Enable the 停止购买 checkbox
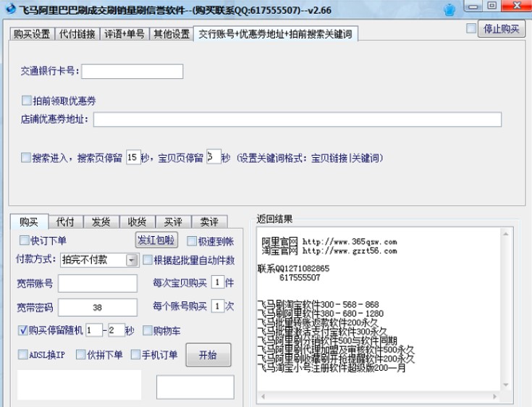This screenshot has height=407, width=532. pos(471,28)
